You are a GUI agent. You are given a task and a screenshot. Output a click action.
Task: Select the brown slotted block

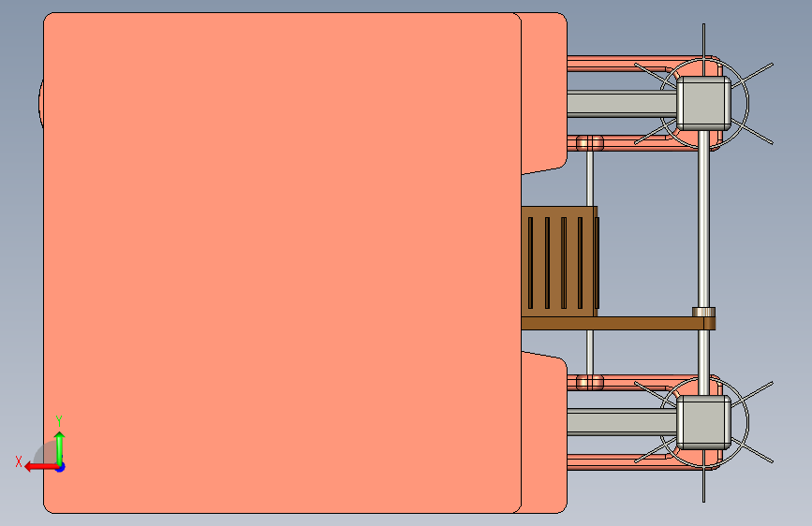point(560,261)
